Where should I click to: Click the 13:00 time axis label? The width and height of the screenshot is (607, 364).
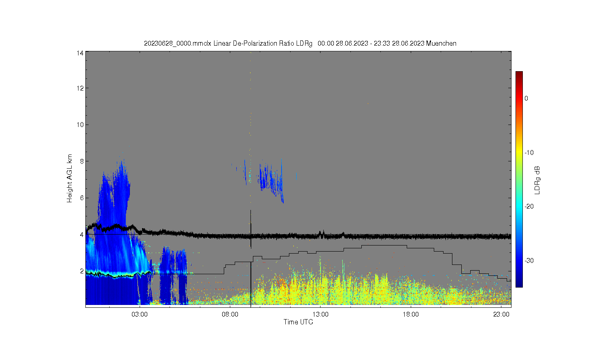click(320, 314)
